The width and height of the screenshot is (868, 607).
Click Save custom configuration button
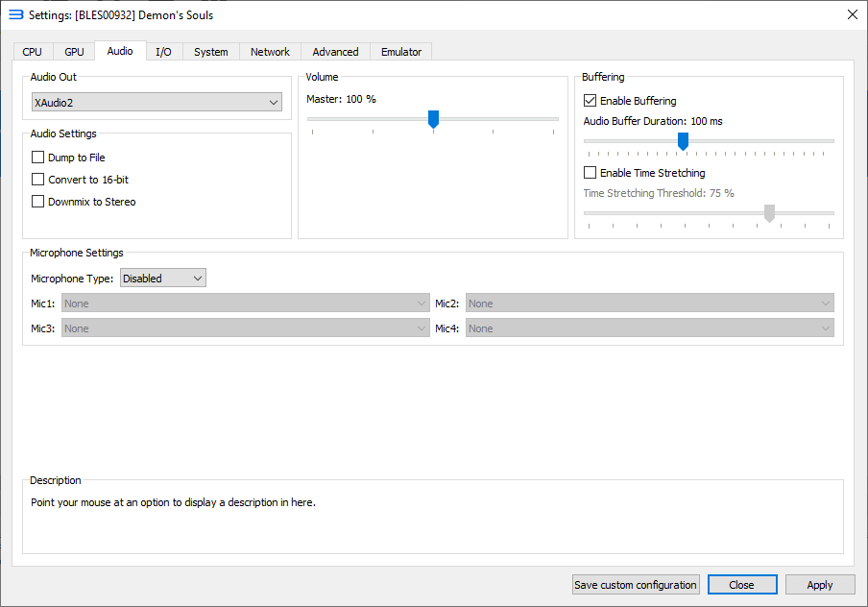coord(636,585)
